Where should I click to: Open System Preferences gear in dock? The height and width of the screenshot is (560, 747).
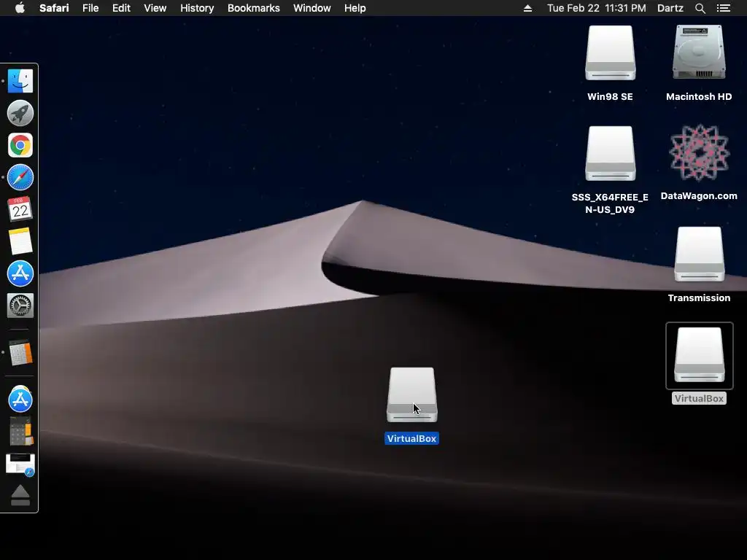coord(20,306)
